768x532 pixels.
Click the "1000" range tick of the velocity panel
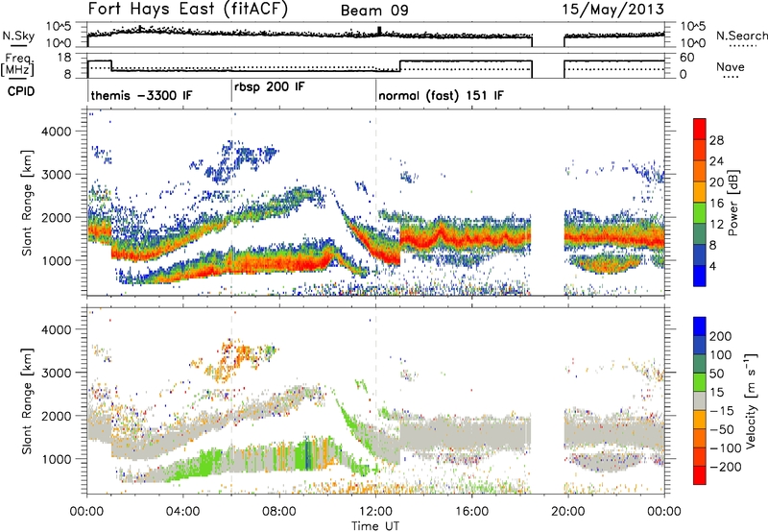click(56, 459)
